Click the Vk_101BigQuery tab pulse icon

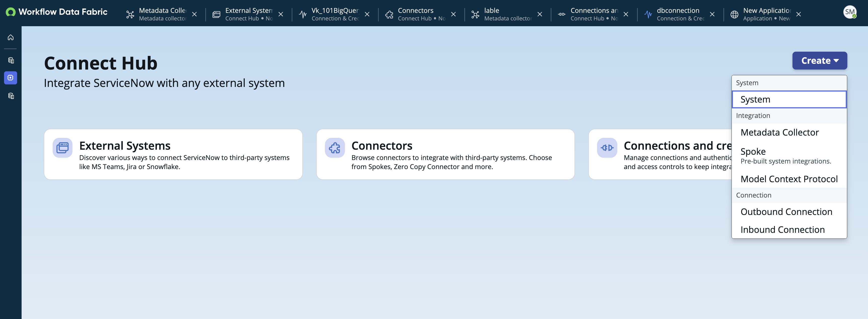303,15
